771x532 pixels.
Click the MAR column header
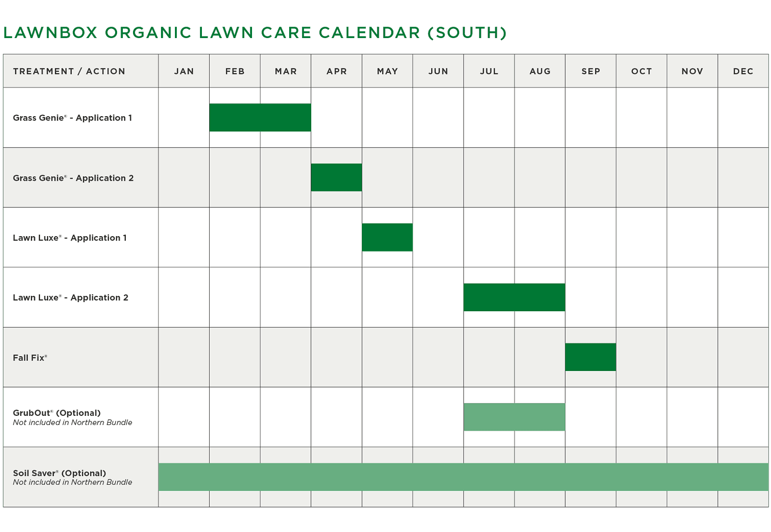[x=286, y=71]
